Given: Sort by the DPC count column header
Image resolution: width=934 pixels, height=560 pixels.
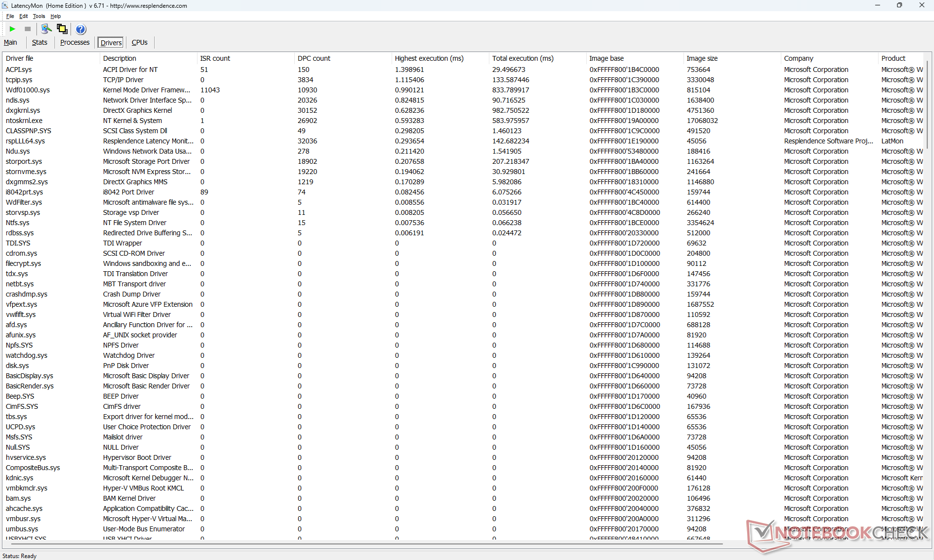Looking at the screenshot, I should 314,58.
